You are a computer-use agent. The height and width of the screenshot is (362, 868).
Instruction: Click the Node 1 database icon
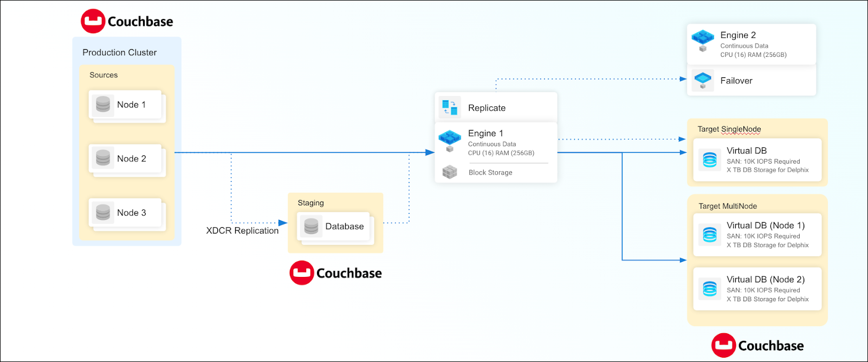(x=103, y=104)
